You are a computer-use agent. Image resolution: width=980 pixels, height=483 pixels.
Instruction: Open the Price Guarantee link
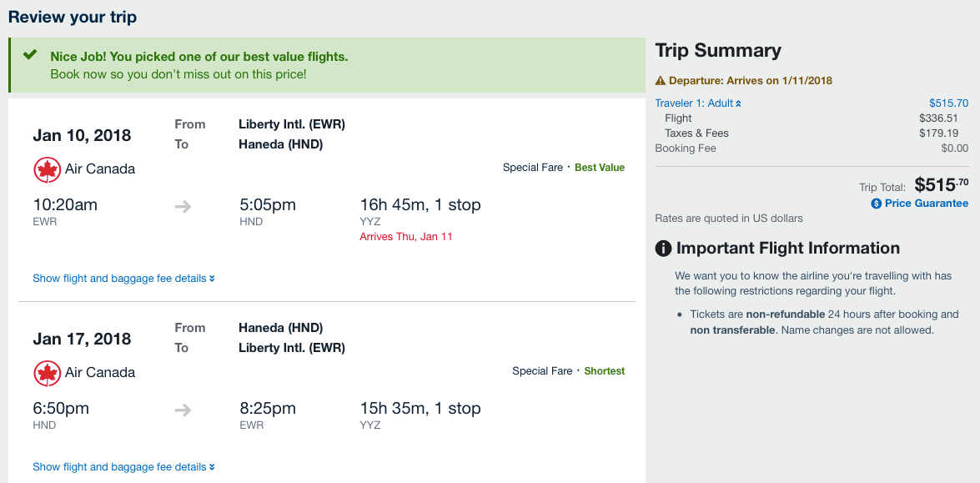927,204
